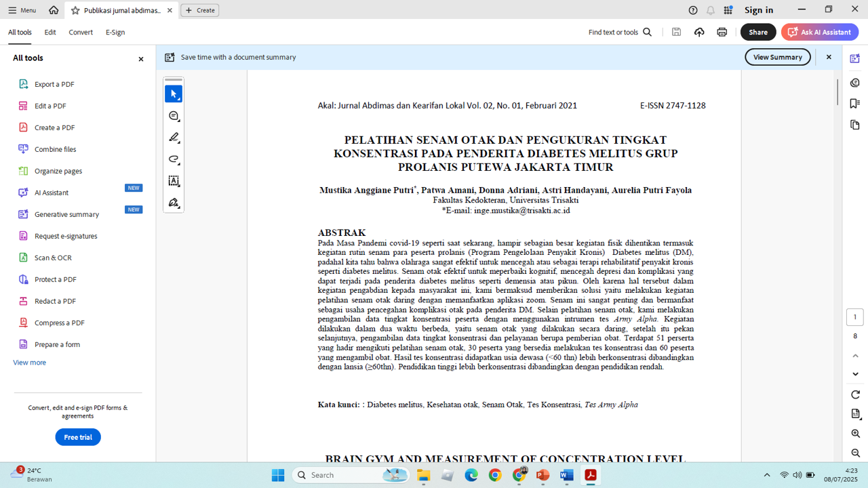
Task: Choose the Add text box tool
Action: (x=174, y=181)
